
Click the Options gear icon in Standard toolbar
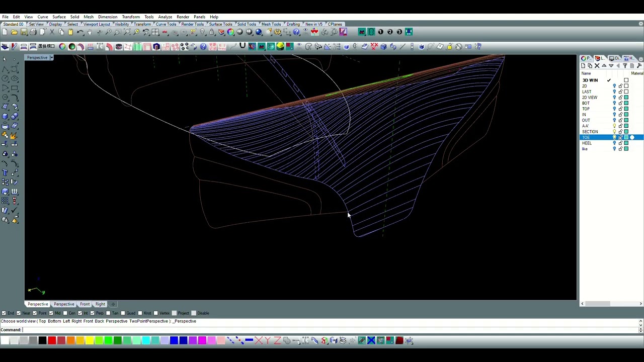click(277, 32)
